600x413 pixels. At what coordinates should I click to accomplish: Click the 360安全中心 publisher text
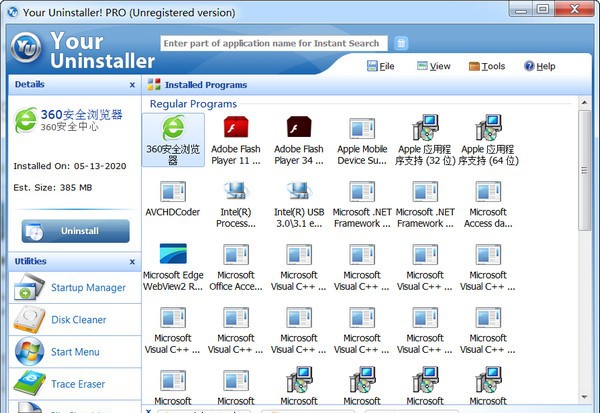click(x=69, y=127)
